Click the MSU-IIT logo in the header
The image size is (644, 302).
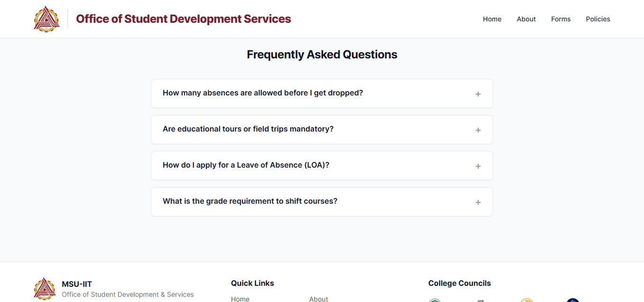click(46, 19)
